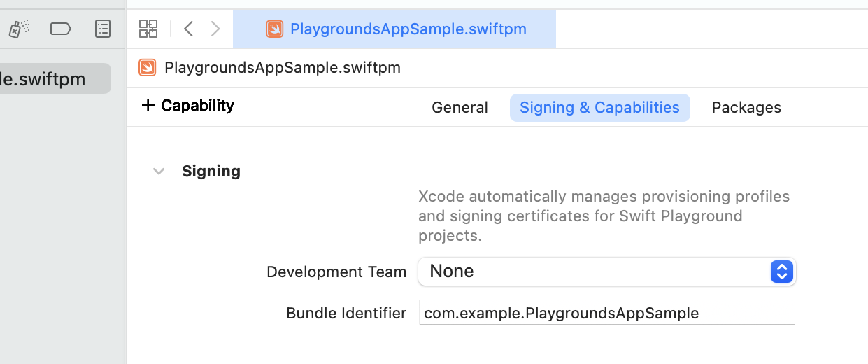Open the Development Team dropdown showing None
Viewport: 868px width, 364px height.
(595, 272)
